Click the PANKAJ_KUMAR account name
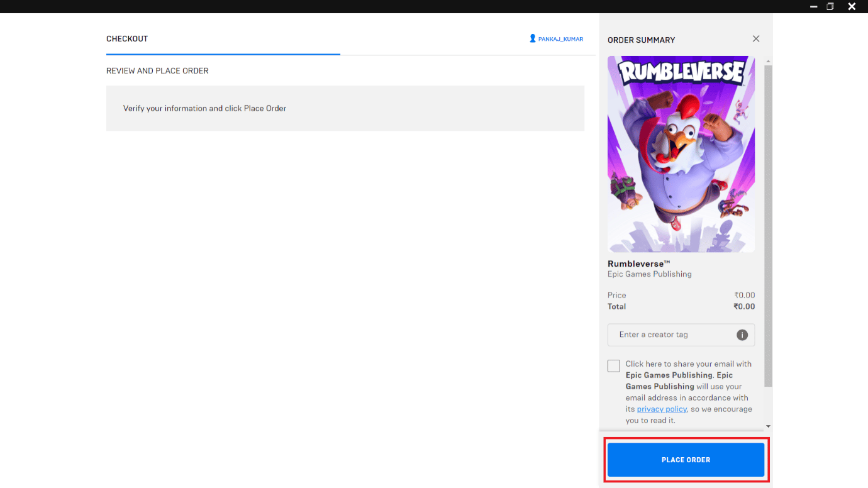 [560, 39]
